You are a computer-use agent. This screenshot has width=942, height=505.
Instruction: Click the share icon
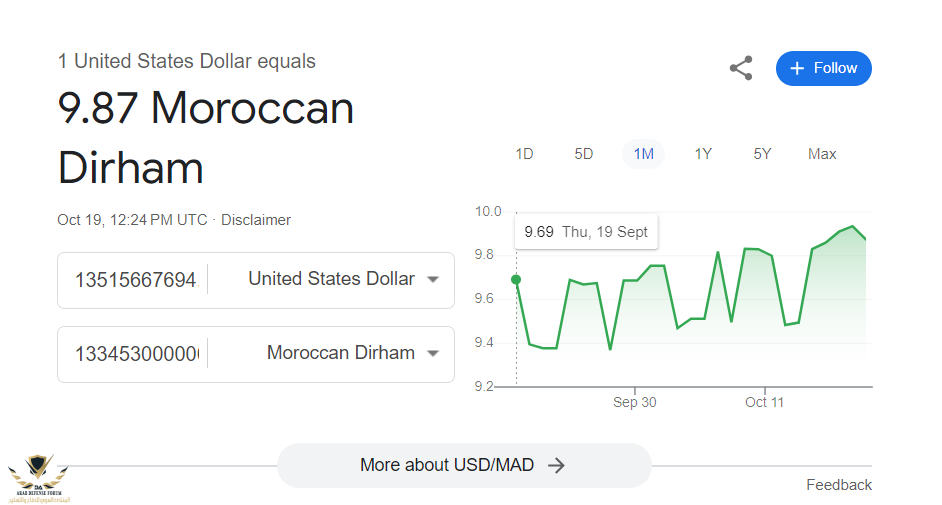point(740,68)
